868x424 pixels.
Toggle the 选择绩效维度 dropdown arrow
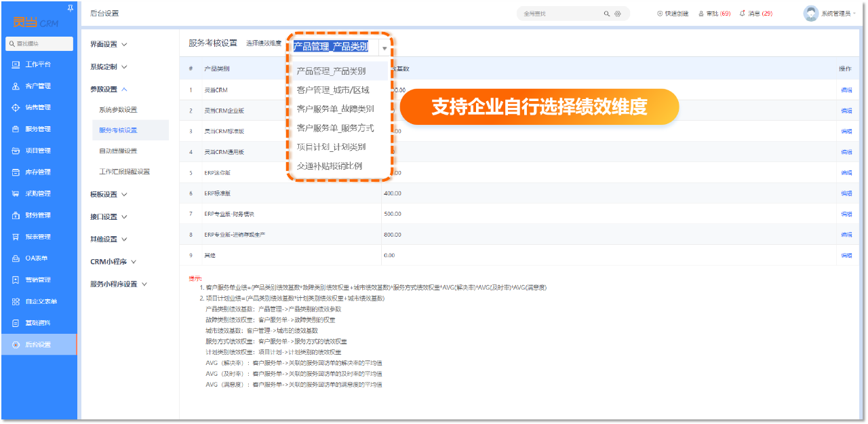tap(384, 48)
